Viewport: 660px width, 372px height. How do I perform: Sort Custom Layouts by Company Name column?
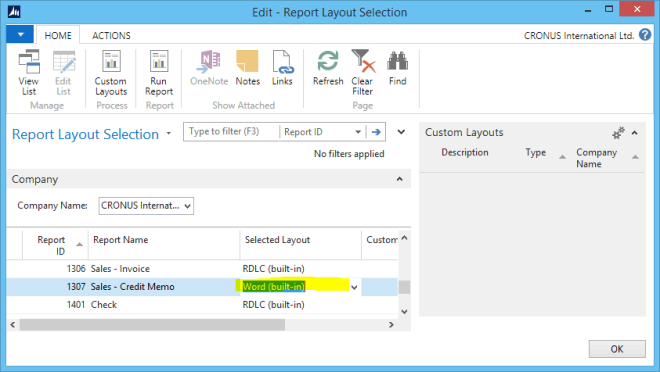point(596,158)
